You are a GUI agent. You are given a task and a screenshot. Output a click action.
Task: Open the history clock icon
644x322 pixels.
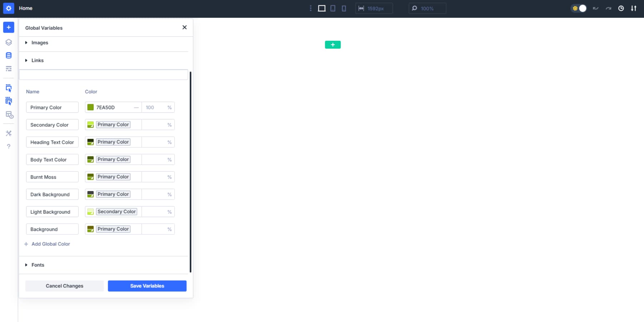pos(621,8)
